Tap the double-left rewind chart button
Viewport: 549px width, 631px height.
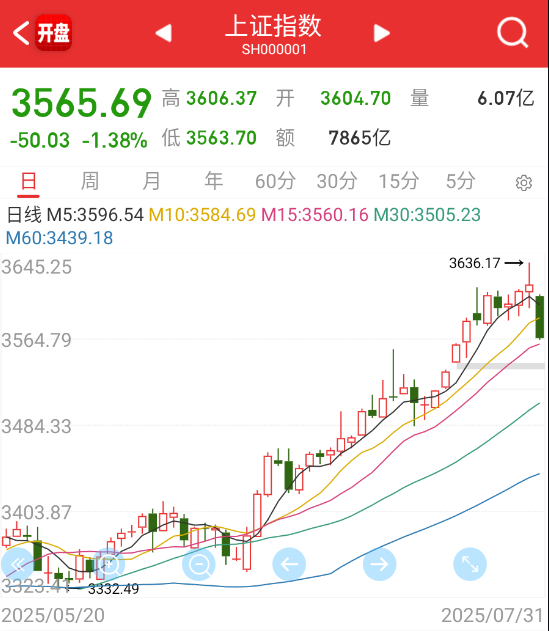click(17, 564)
